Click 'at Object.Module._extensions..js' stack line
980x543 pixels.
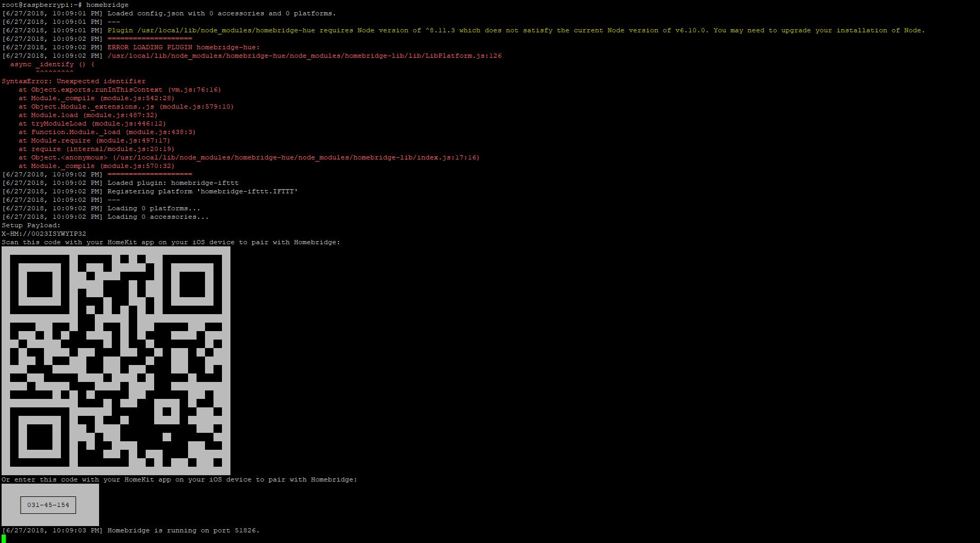127,106
